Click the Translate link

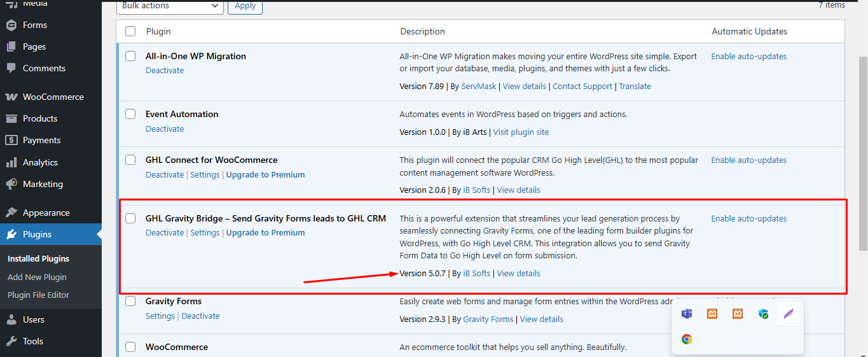point(635,87)
